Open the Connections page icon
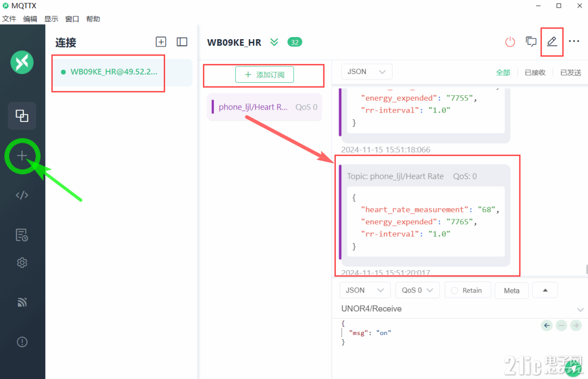 [x=22, y=115]
